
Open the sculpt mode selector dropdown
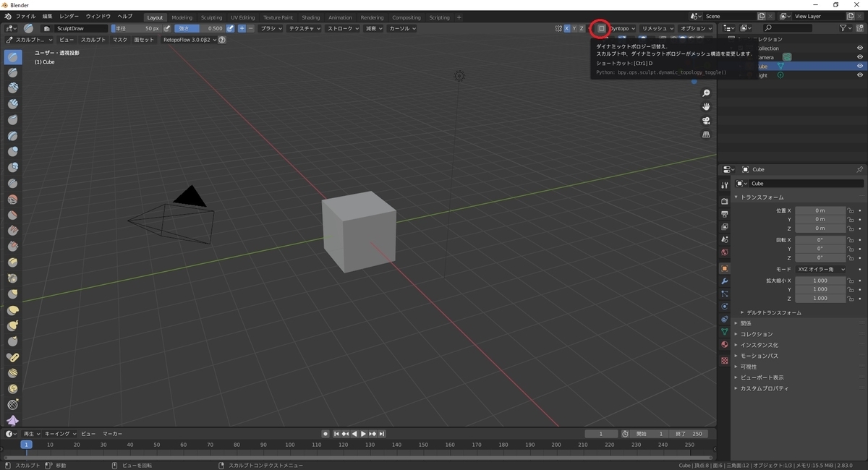[x=30, y=40]
